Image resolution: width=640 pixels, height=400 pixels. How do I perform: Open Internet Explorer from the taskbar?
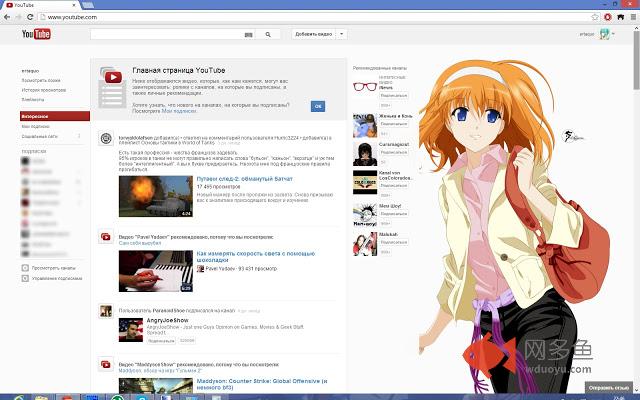19,397
